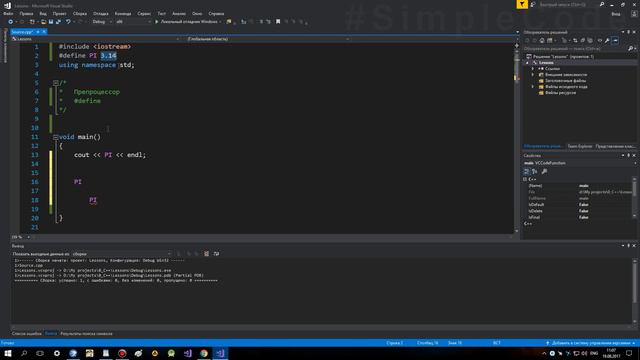Click the Clear All icon in Output toolbar
This screenshot has height=360, width=640.
207,254
